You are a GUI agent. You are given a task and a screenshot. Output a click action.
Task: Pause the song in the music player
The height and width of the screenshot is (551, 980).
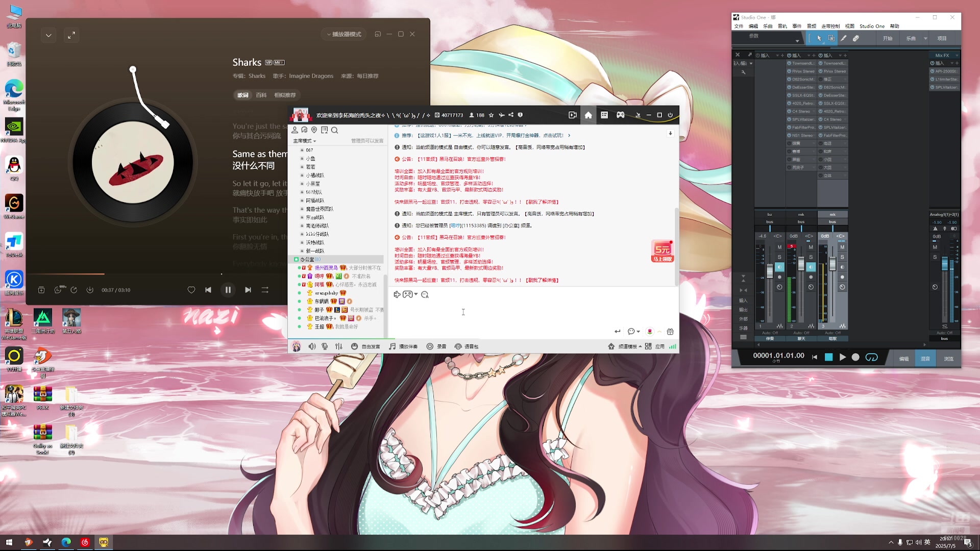click(x=228, y=290)
